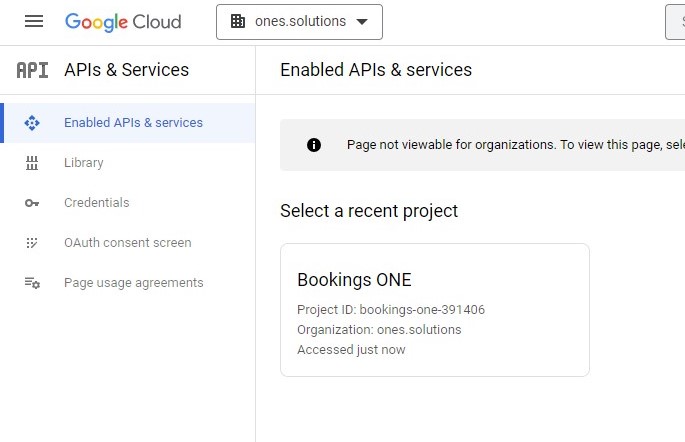This screenshot has width=685, height=442.
Task: Open the Credentials sidebar item
Action: [x=97, y=203]
